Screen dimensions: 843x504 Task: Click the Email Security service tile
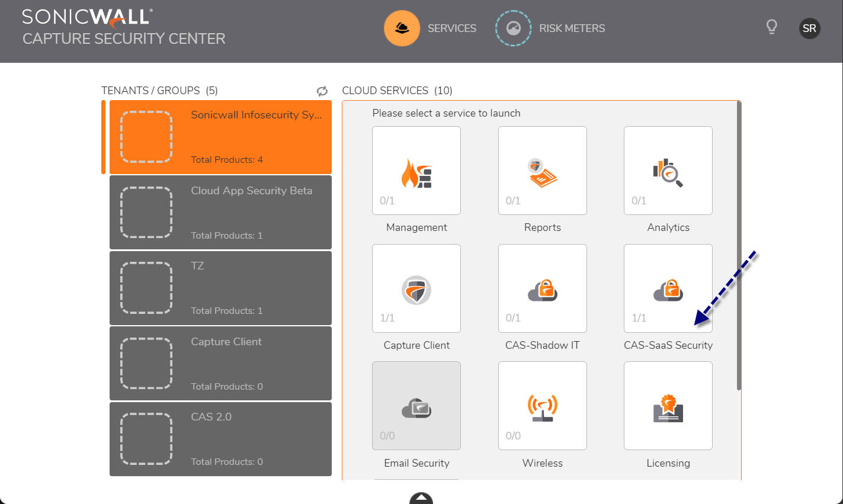[x=416, y=406]
